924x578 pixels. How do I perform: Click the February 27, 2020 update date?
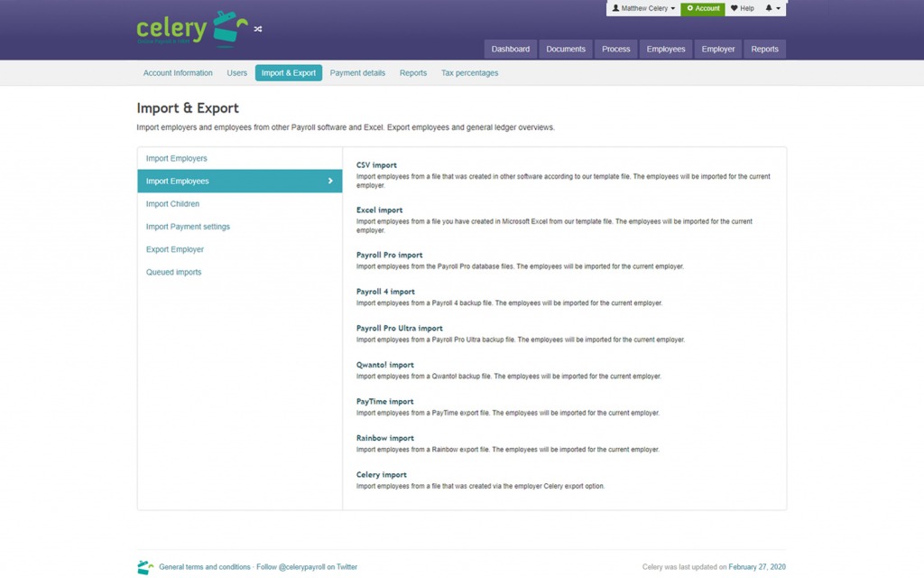[757, 567]
